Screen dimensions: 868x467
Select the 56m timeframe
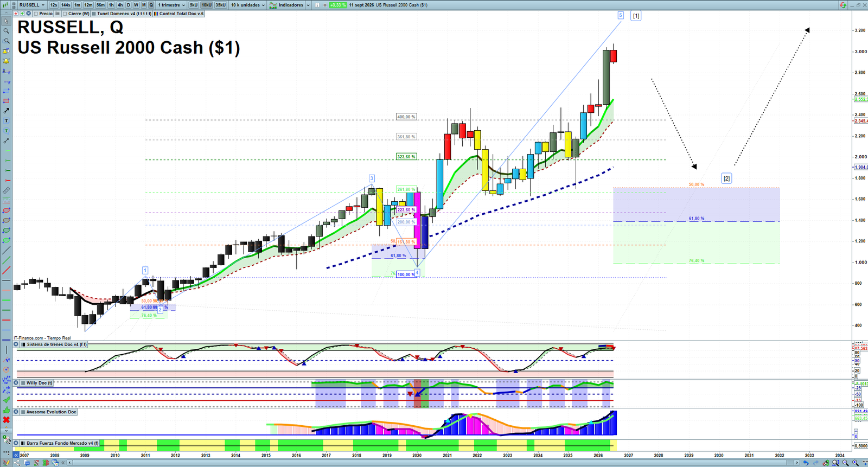click(x=100, y=5)
